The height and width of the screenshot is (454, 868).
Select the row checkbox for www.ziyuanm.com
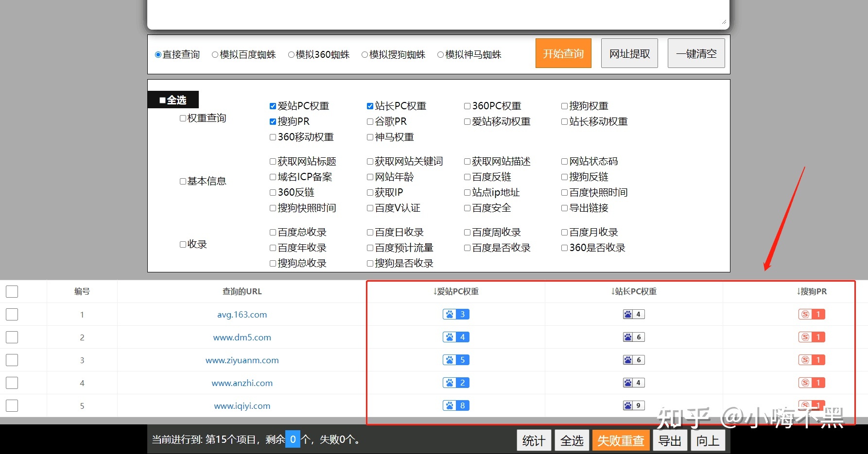tap(12, 360)
